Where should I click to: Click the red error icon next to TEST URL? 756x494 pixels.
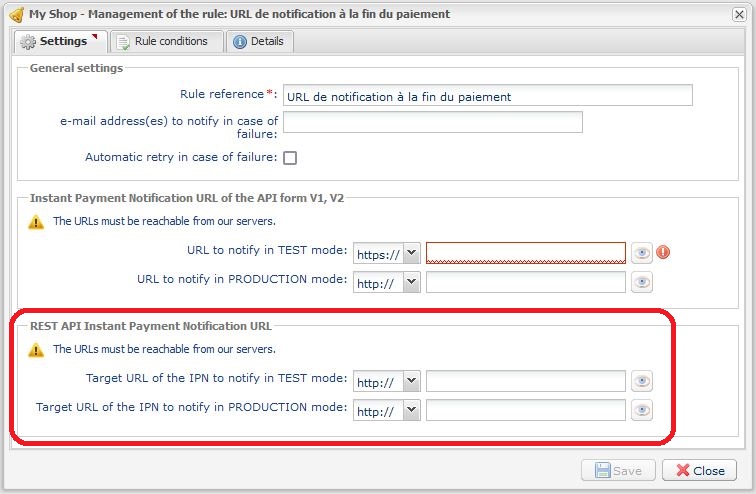(x=663, y=252)
